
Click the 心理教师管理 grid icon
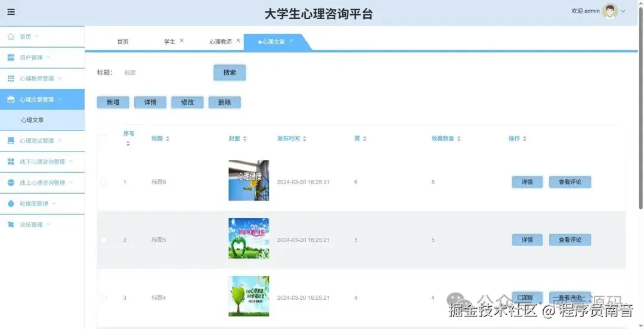click(x=11, y=79)
